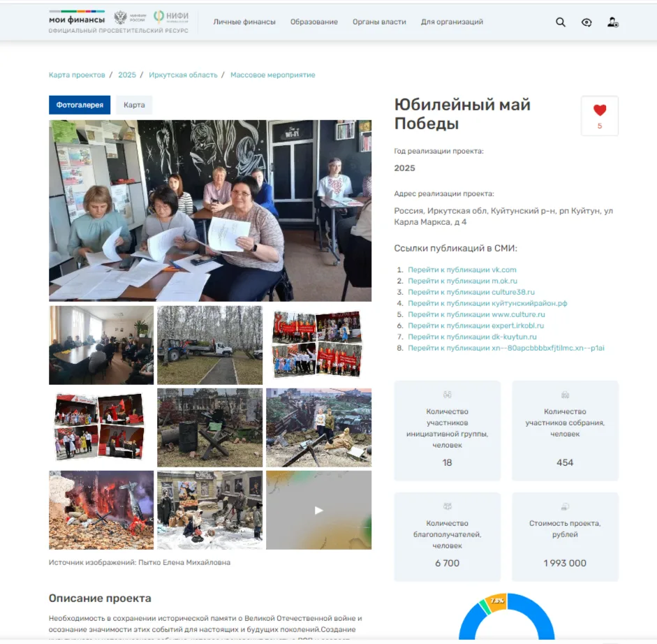
Task: Go to 2025 breadcrumb link
Action: (x=127, y=75)
